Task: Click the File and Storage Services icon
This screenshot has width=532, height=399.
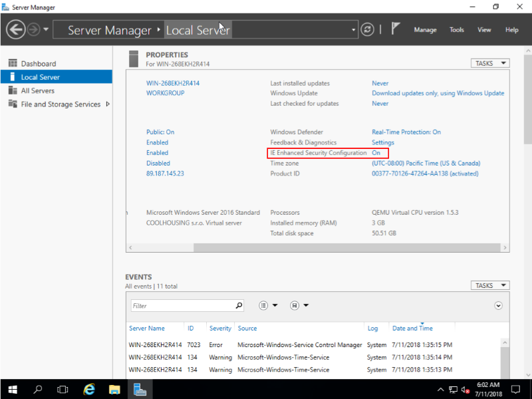Action: (x=13, y=104)
